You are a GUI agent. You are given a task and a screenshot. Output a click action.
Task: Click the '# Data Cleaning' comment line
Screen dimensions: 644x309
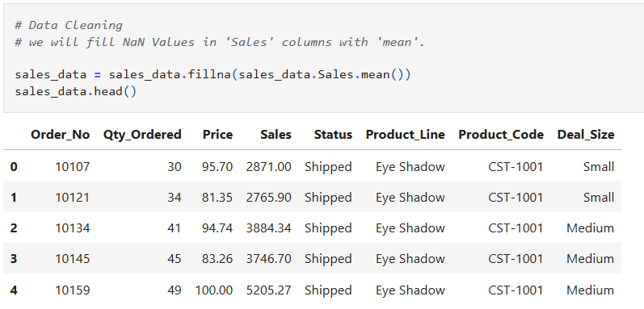click(x=69, y=25)
